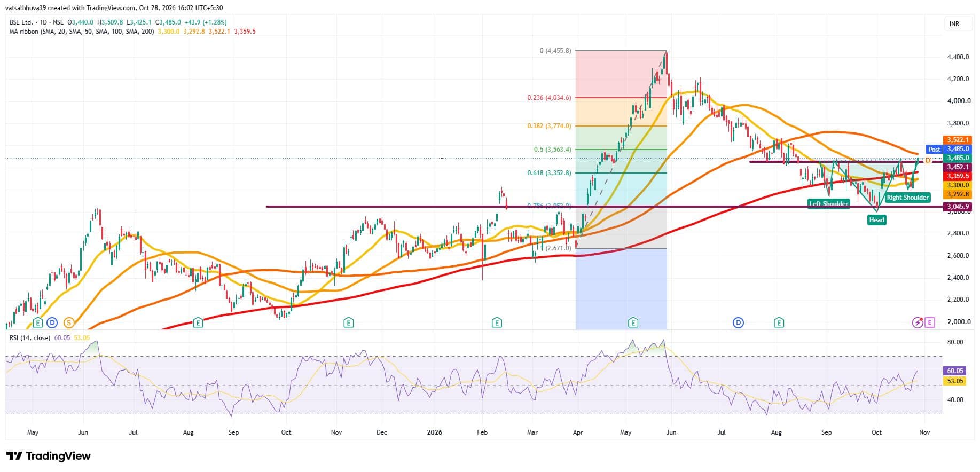Image resolution: width=980 pixels, height=472 pixels.
Task: Open the earnings marker in November 2025
Action: tap(349, 322)
